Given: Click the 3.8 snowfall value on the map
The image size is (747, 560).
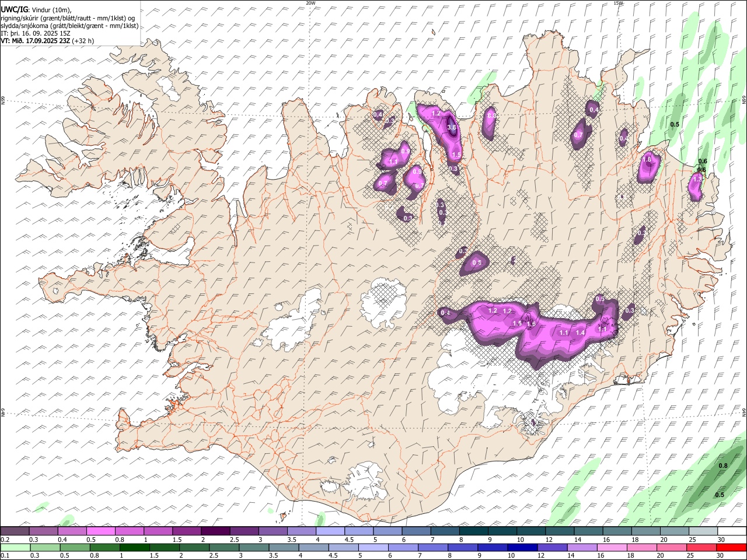Looking at the screenshot, I should pyautogui.click(x=451, y=127).
